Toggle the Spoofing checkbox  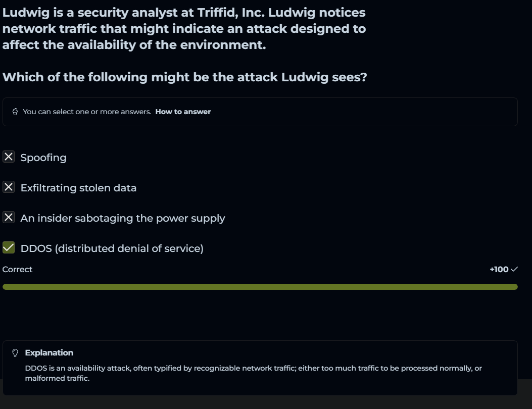click(x=9, y=157)
